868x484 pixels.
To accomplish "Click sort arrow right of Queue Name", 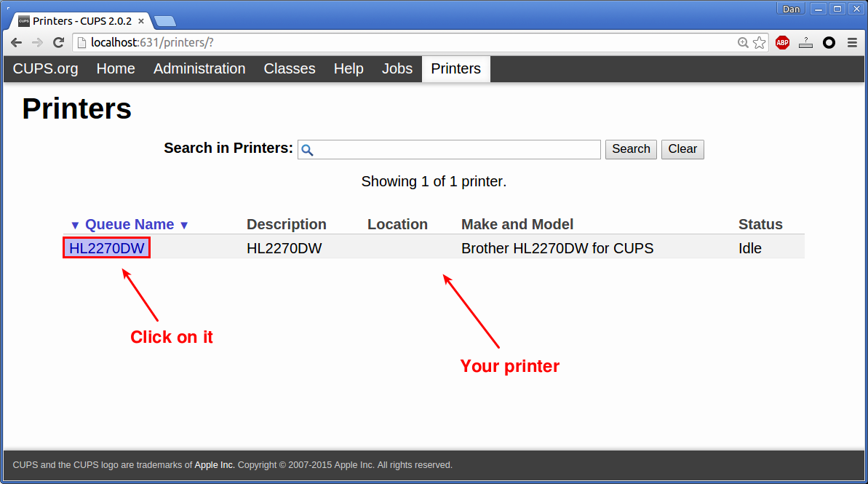I will pyautogui.click(x=184, y=226).
